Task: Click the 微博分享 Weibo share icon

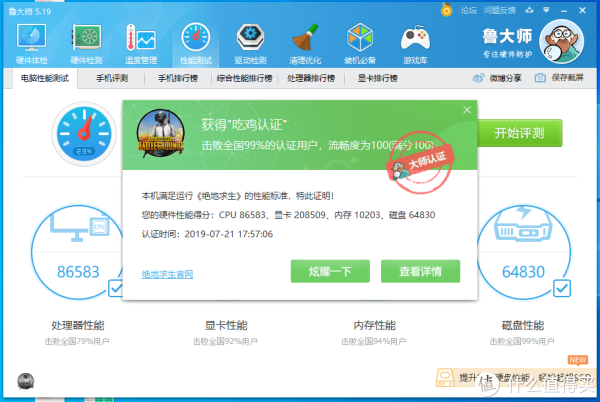Action: [x=478, y=78]
